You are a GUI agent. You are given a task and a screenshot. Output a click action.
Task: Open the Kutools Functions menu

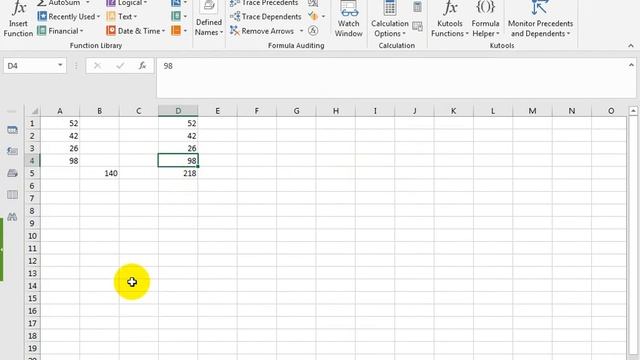[450, 19]
